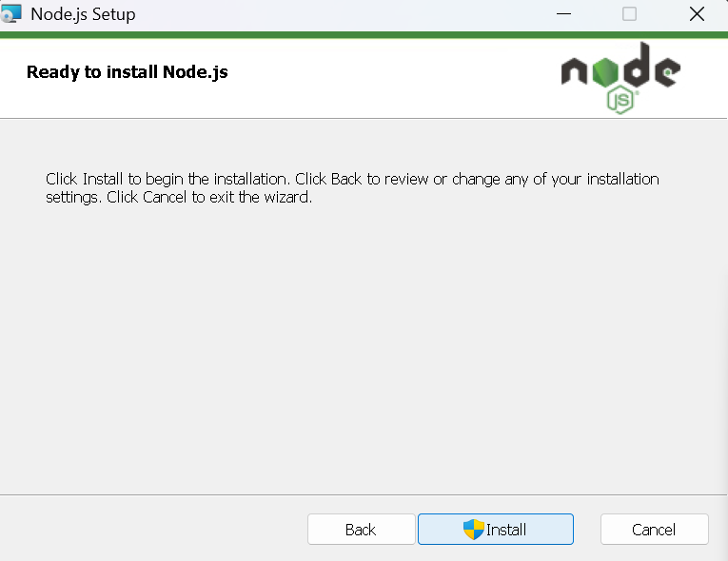Click the letter "d" of the node logo
This screenshot has width=728, height=561.
(636, 65)
